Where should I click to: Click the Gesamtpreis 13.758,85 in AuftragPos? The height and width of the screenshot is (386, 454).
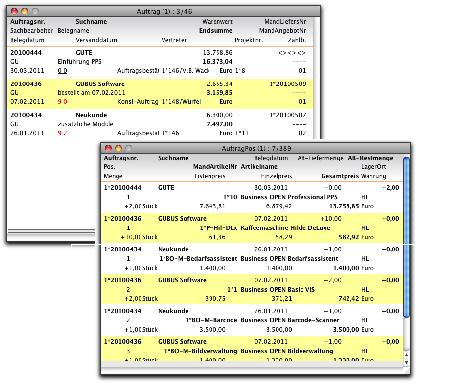tap(344, 206)
